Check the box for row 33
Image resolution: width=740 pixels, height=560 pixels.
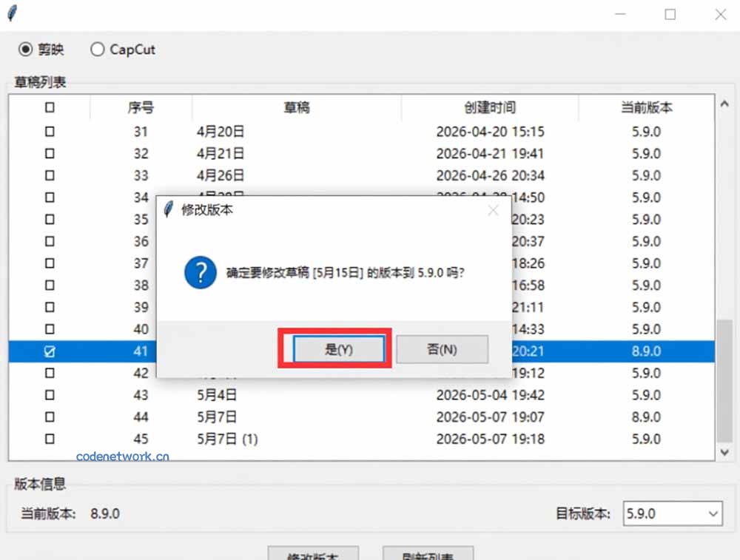(x=50, y=175)
